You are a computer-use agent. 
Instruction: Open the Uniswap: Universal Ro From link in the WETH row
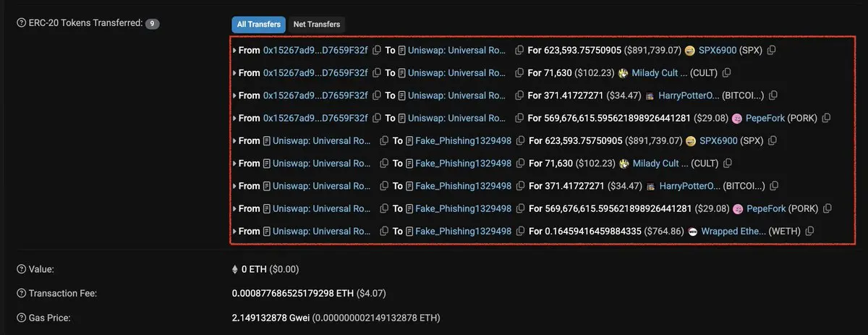[x=322, y=232]
